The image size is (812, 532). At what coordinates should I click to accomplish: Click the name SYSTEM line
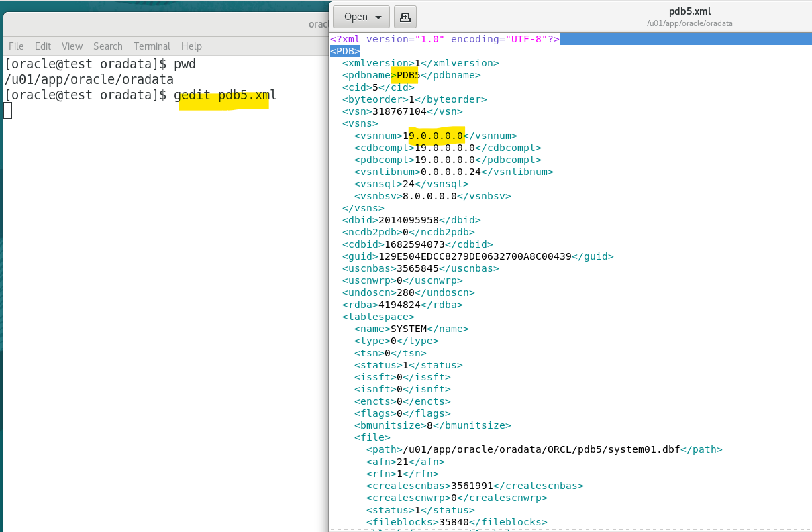411,329
